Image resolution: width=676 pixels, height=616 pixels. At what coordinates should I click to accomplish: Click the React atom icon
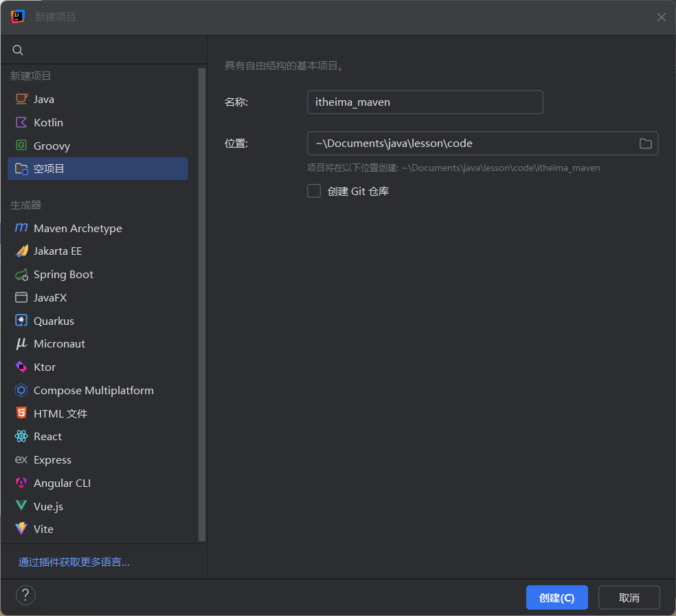click(x=21, y=436)
